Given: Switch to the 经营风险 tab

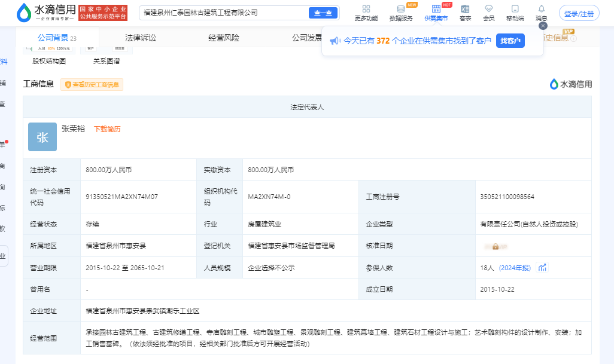Looking at the screenshot, I should click(x=224, y=38).
